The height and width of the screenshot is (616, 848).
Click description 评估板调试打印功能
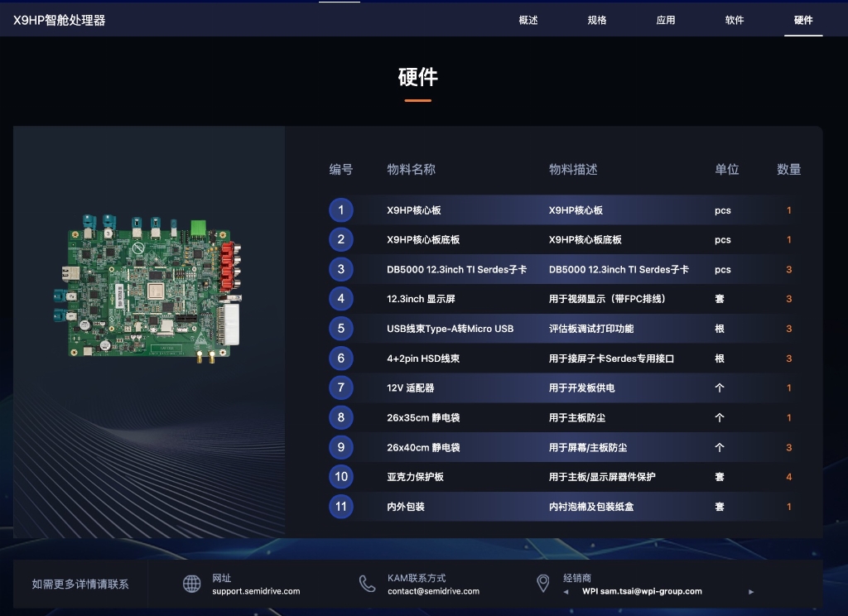pyautogui.click(x=591, y=329)
